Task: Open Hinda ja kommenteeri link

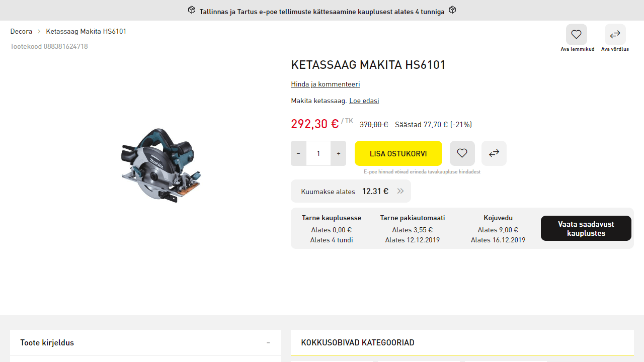Action: 326,84
